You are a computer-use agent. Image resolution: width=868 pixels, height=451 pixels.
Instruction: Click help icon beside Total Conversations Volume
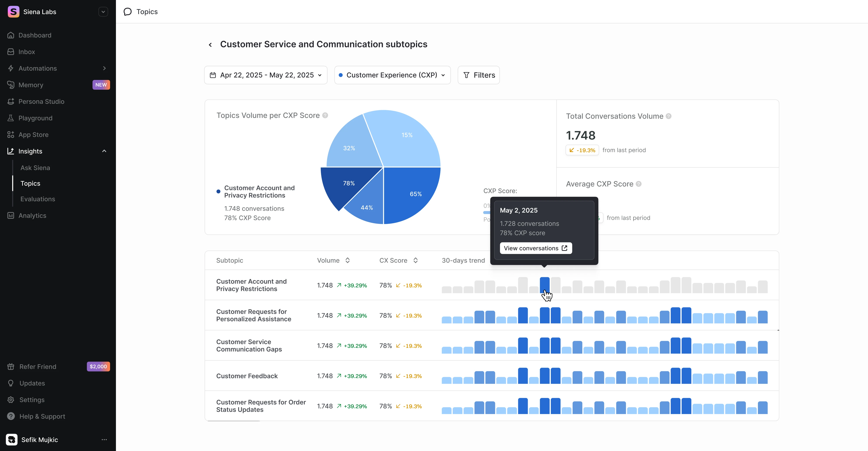coord(668,116)
